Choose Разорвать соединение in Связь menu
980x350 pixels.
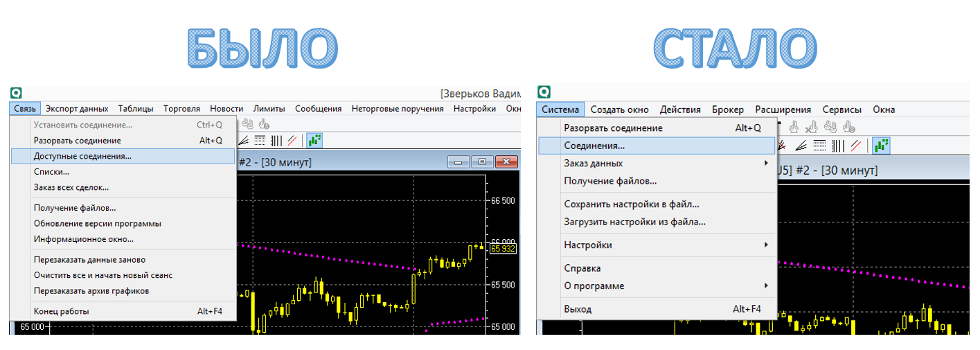pos(123,140)
